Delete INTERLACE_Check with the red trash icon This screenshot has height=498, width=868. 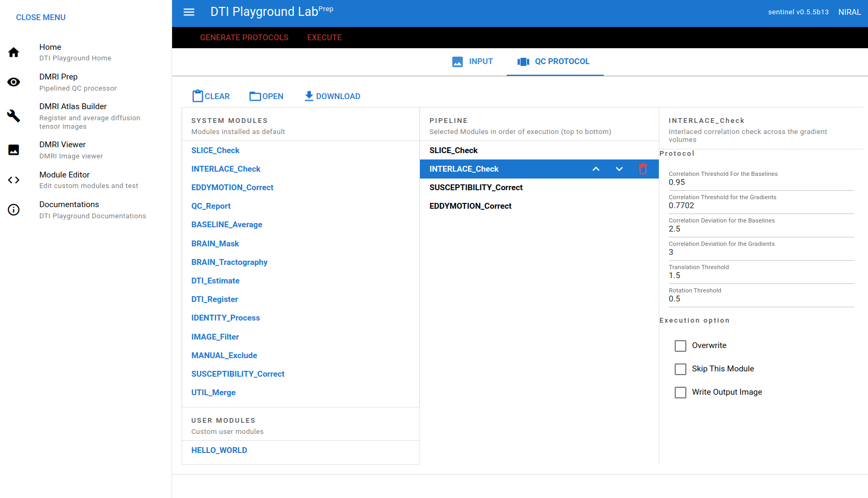point(642,169)
